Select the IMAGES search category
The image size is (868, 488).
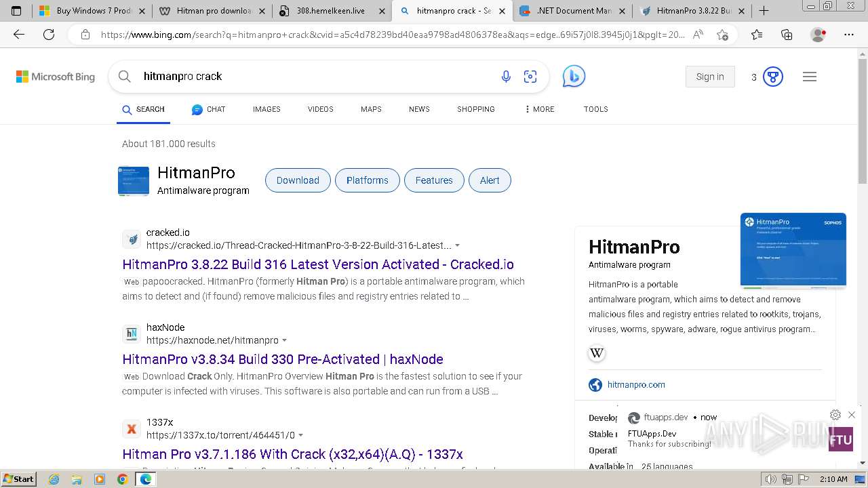(267, 109)
